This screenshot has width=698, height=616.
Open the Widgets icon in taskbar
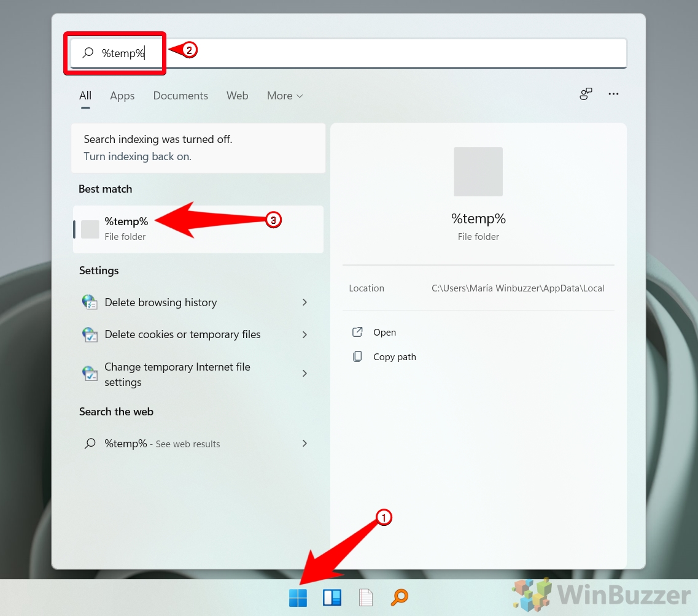coord(332,598)
